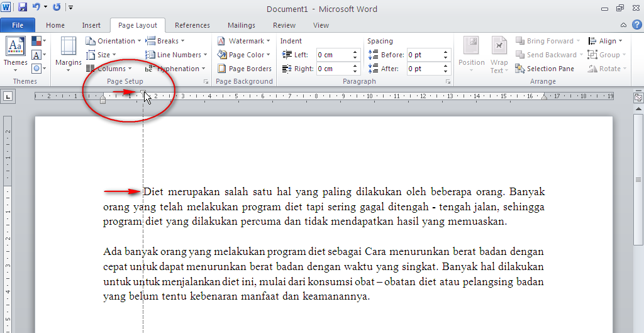Open Theme Colors dropdown

[x=38, y=41]
